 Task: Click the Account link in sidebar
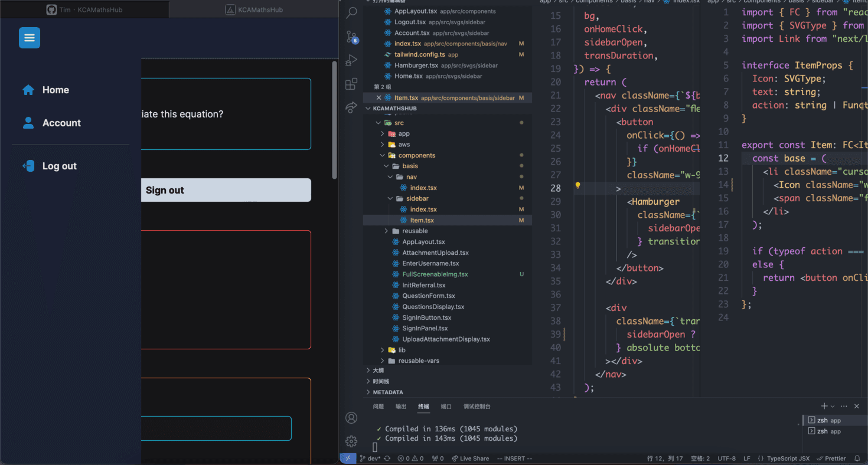(61, 123)
